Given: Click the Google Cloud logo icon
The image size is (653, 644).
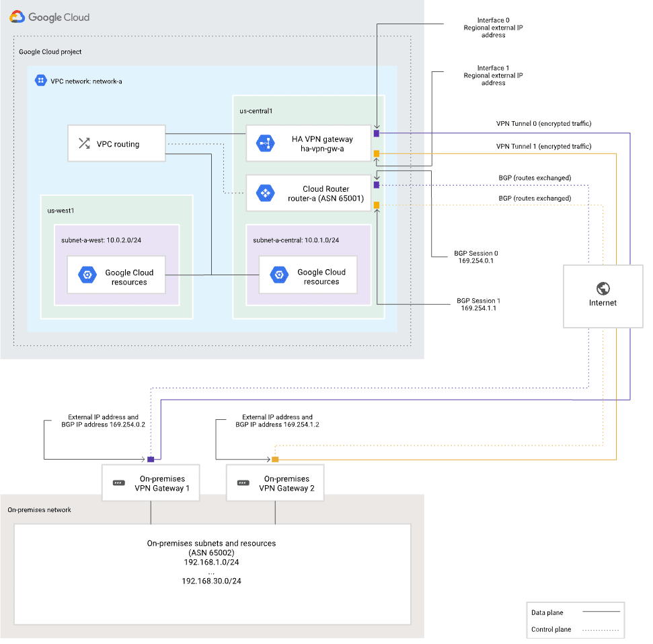Looking at the screenshot, I should pos(17,17).
